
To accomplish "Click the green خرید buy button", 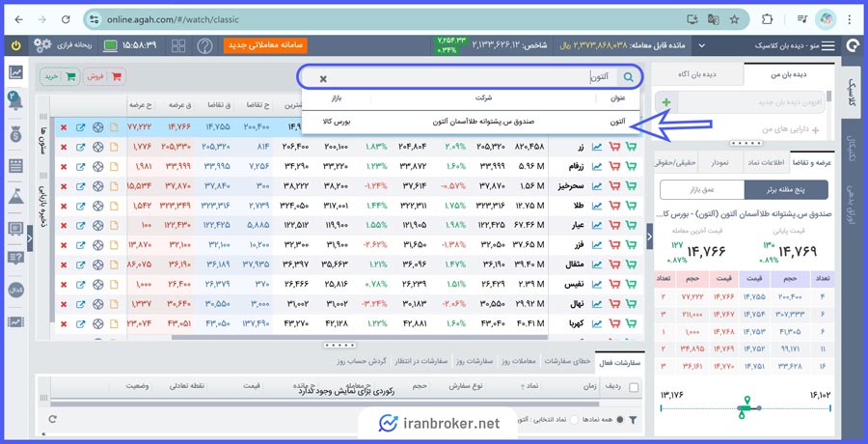I will [x=60, y=77].
